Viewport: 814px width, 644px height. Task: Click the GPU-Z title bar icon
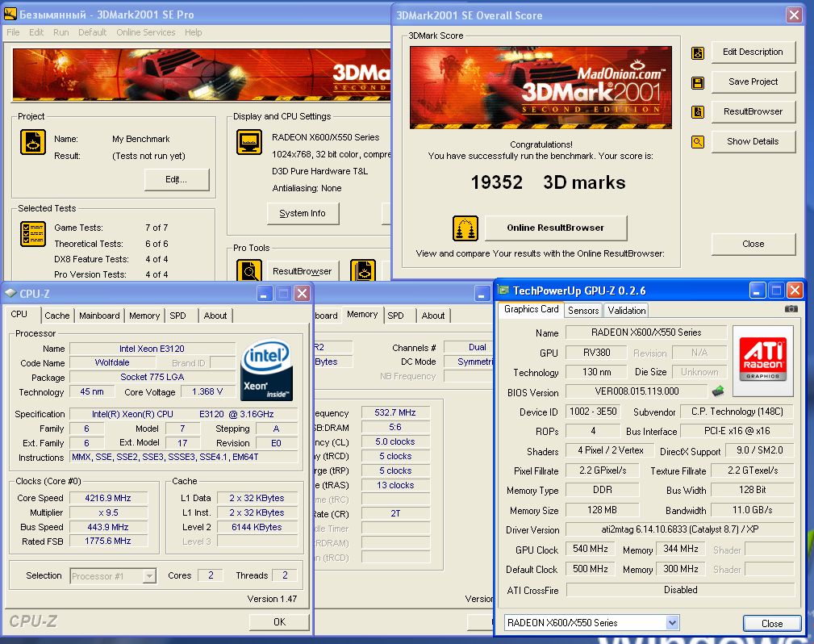[x=503, y=290]
